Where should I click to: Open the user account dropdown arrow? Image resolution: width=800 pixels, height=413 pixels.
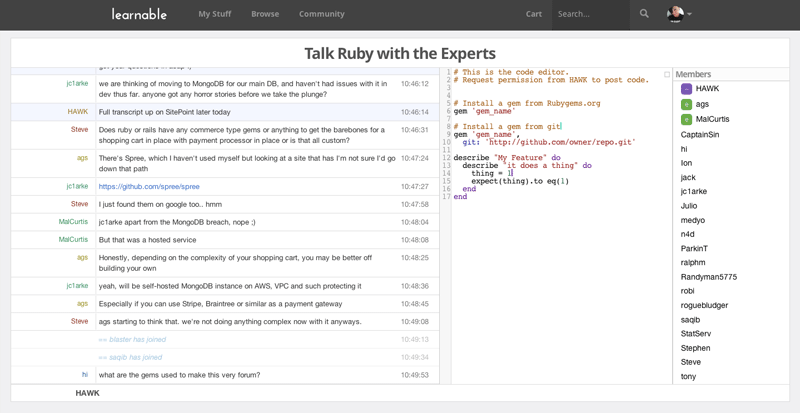click(690, 15)
